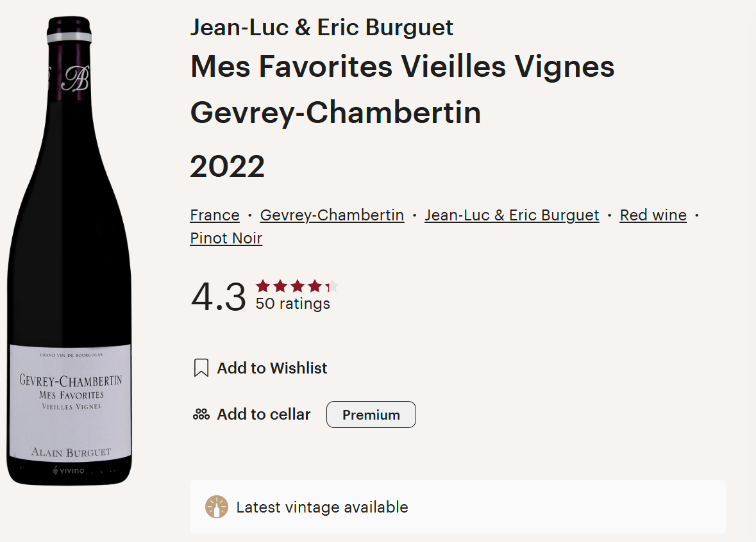Open the Red wine category link

click(x=653, y=215)
